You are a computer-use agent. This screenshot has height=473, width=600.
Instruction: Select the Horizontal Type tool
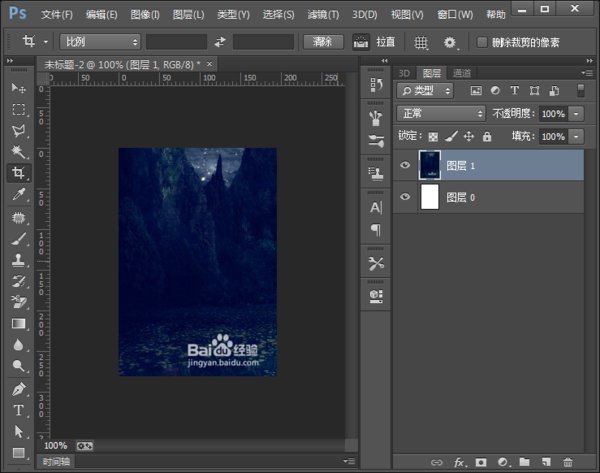point(18,410)
